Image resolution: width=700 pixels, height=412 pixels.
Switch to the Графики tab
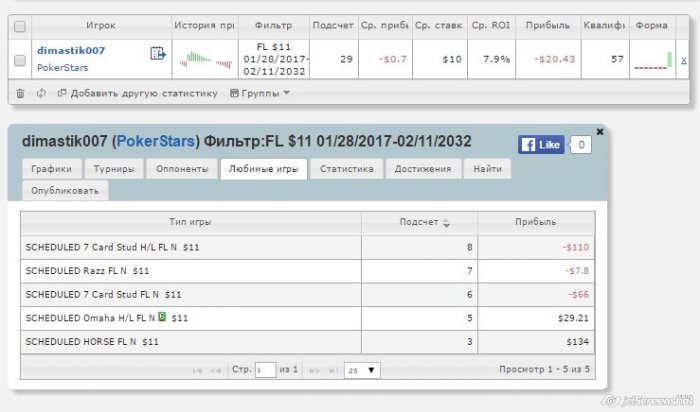tap(51, 169)
